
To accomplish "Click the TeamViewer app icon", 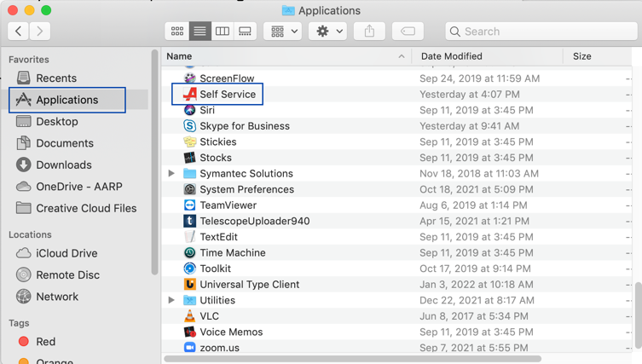I will [189, 205].
